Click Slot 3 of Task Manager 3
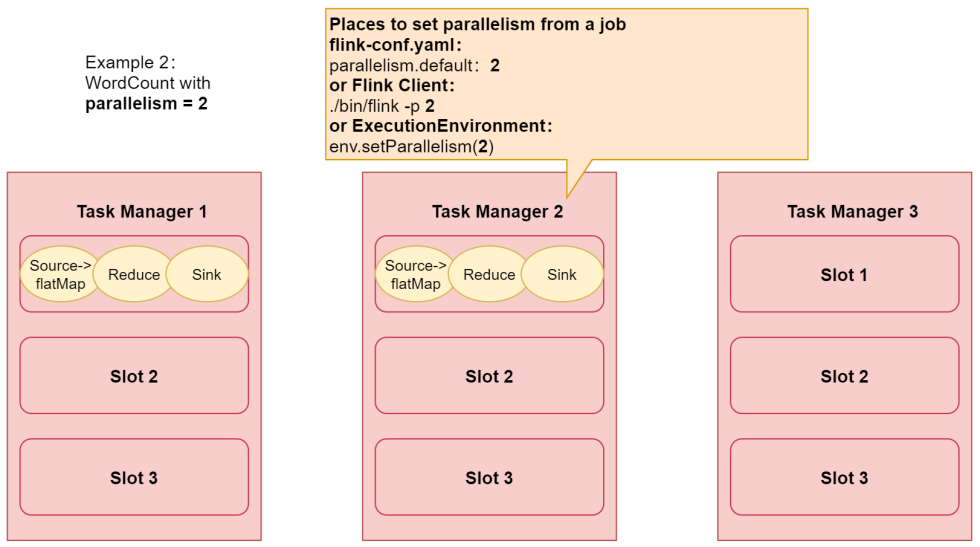The width and height of the screenshot is (980, 547). point(844,478)
